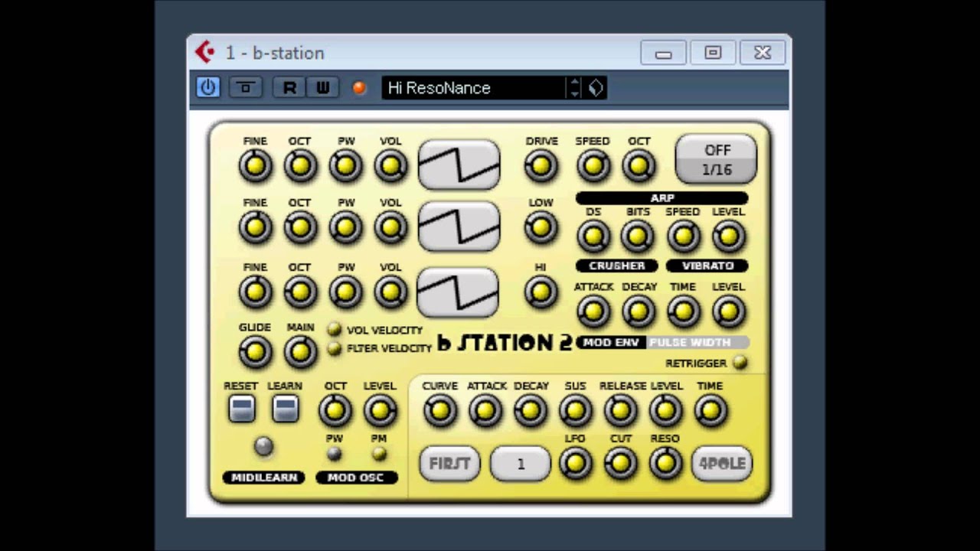Click the MIDI LEARN button

click(x=286, y=409)
